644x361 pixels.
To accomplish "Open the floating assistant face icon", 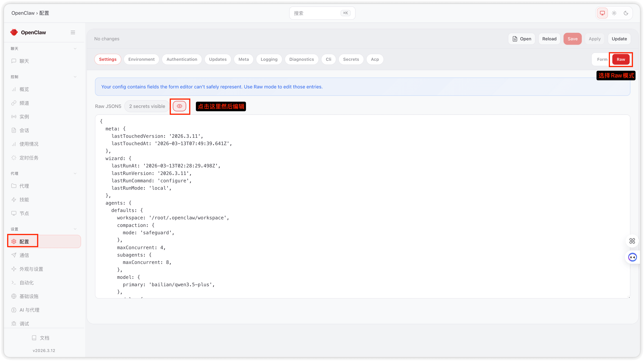I will (632, 257).
